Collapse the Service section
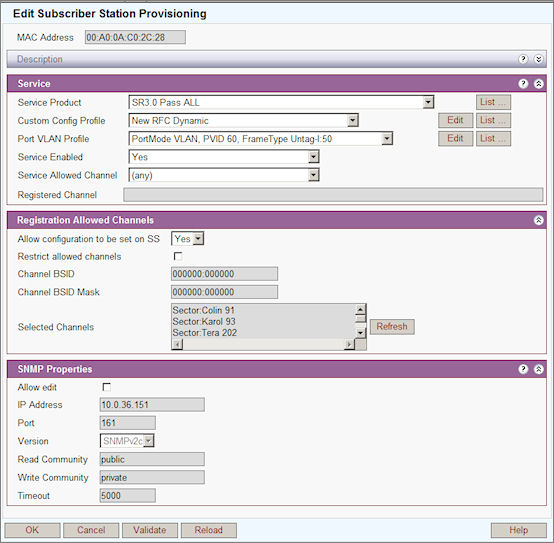554x543 pixels. tap(538, 84)
